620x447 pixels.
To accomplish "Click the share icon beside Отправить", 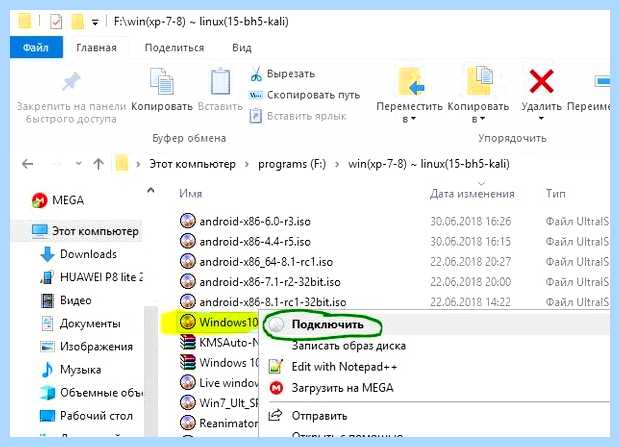I will tap(275, 415).
